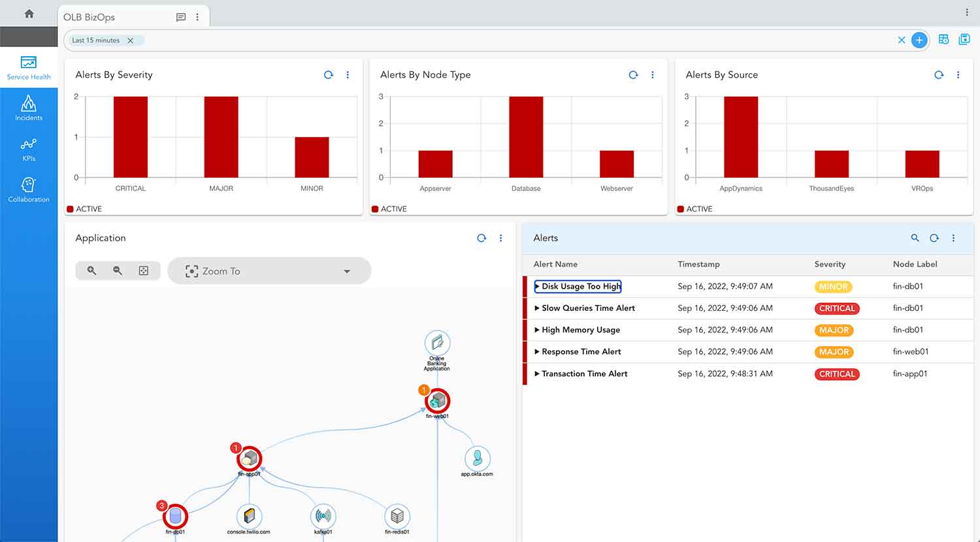Viewport: 980px width, 542px height.
Task: Open the Alerts By Node Type options menu
Action: click(x=653, y=75)
